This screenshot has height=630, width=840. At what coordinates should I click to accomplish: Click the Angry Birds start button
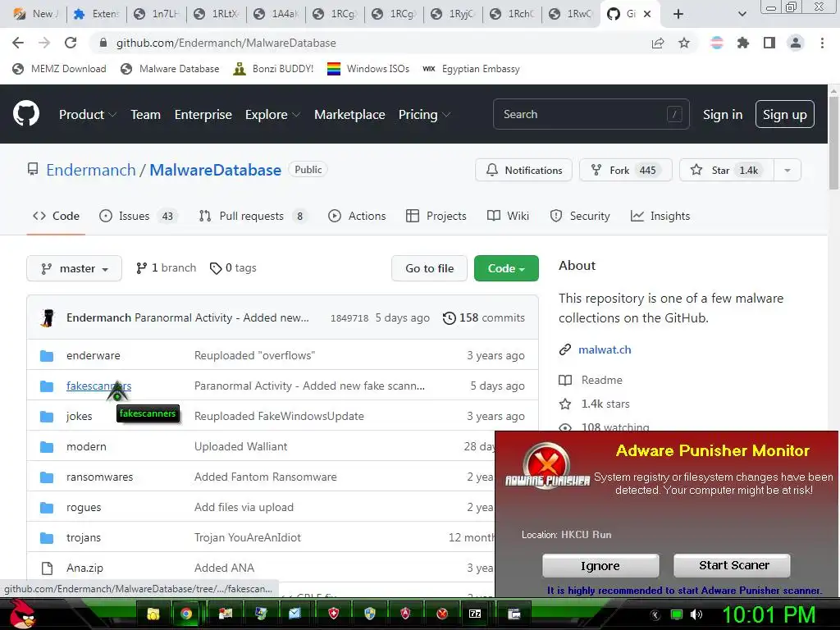click(x=22, y=614)
